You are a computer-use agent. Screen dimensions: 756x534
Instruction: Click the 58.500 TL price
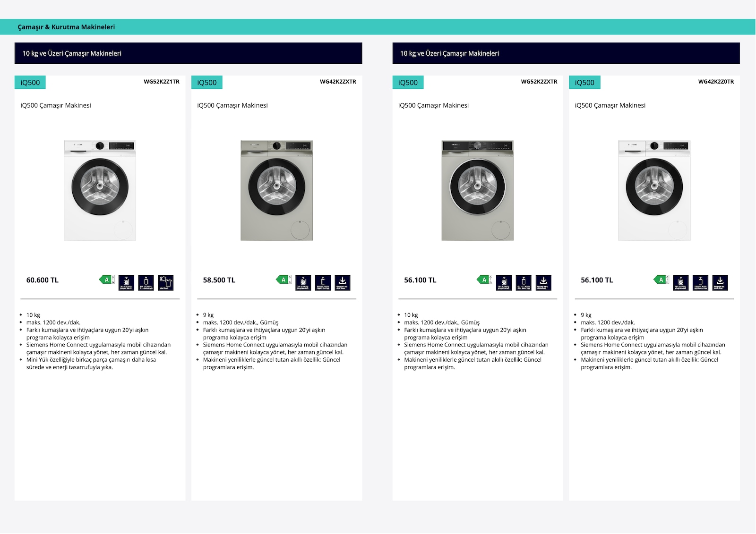[219, 280]
